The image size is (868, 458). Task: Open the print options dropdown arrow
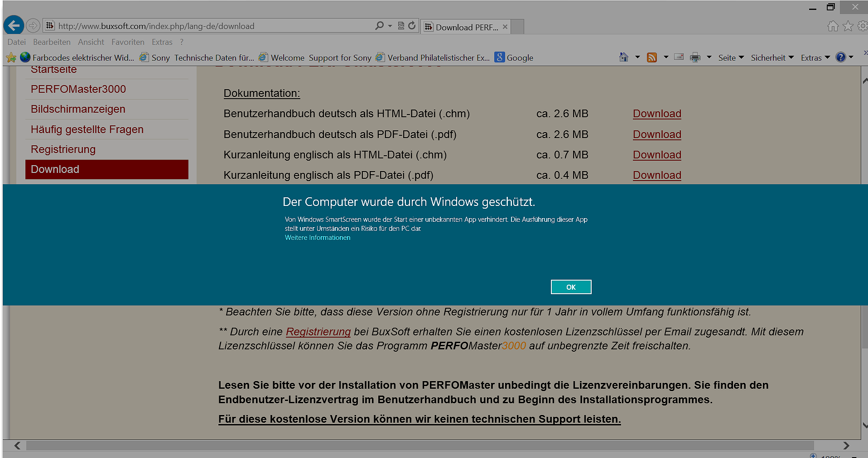(x=709, y=57)
